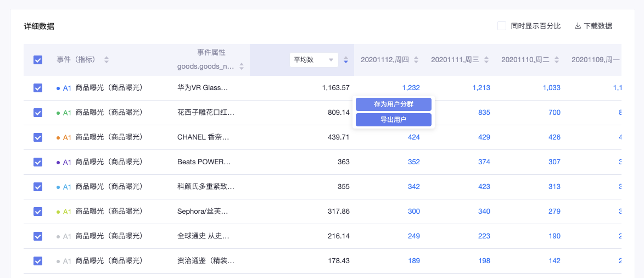Screen dimensions: 644x278
Task: Open the 平均数 dropdown
Action: [314, 60]
